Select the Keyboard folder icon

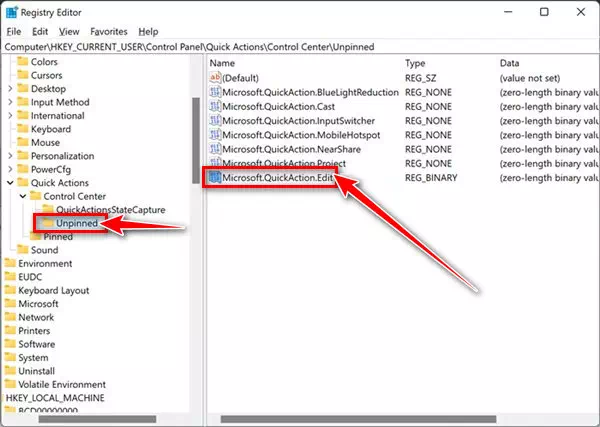(x=23, y=129)
